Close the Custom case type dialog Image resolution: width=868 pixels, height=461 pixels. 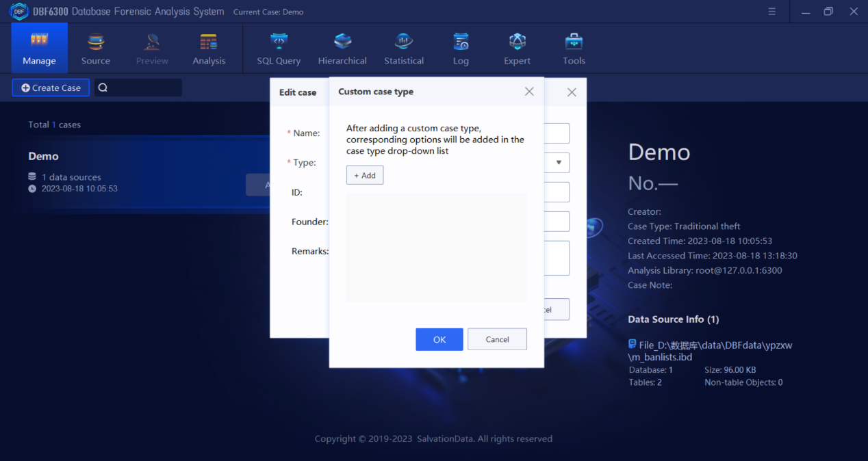(x=529, y=92)
